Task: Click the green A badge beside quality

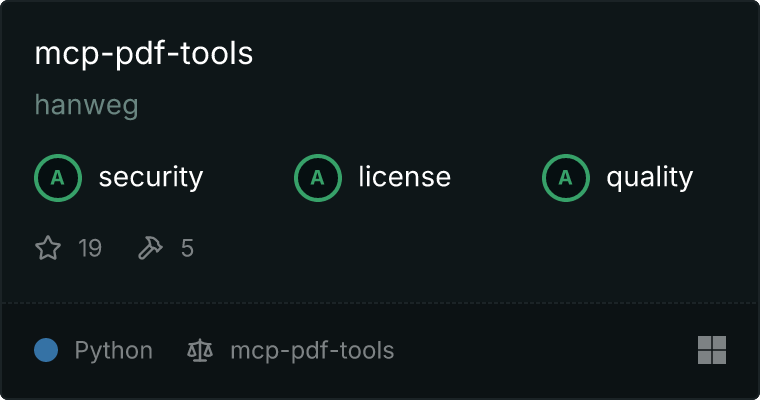Action: pyautogui.click(x=566, y=178)
